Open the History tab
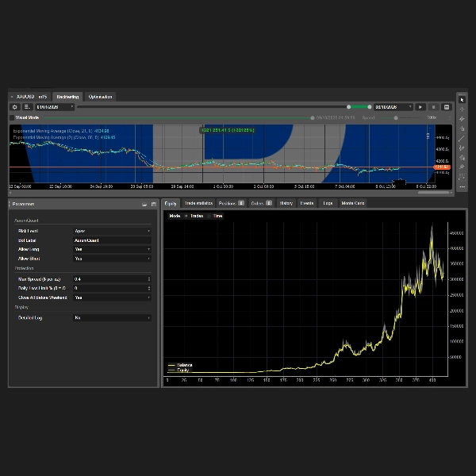476x476 pixels. pos(286,203)
